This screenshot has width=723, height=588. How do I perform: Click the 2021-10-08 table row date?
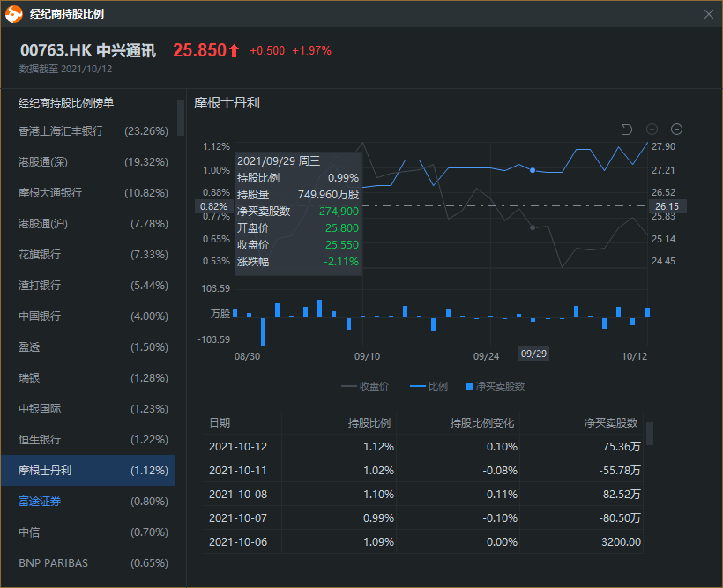coord(238,495)
